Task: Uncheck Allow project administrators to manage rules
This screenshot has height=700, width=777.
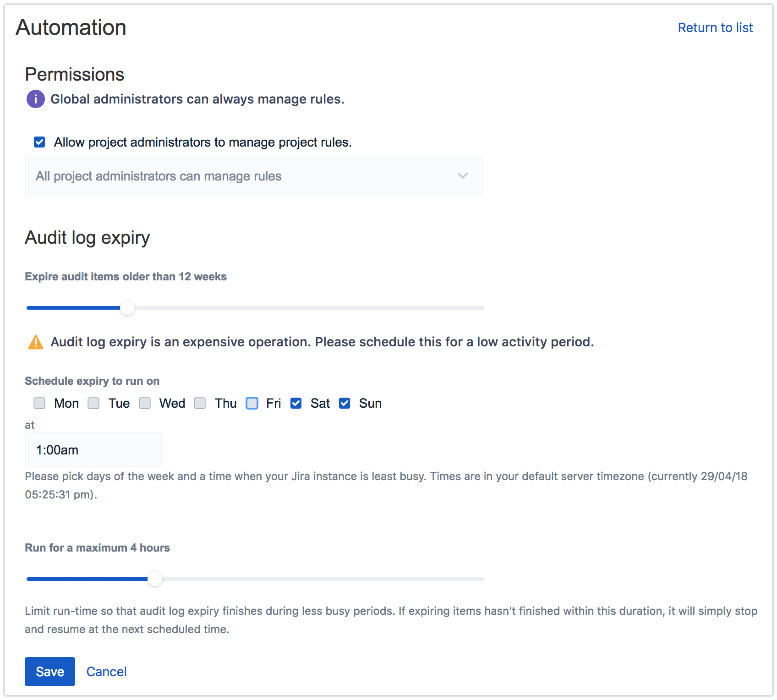Action: [39, 142]
